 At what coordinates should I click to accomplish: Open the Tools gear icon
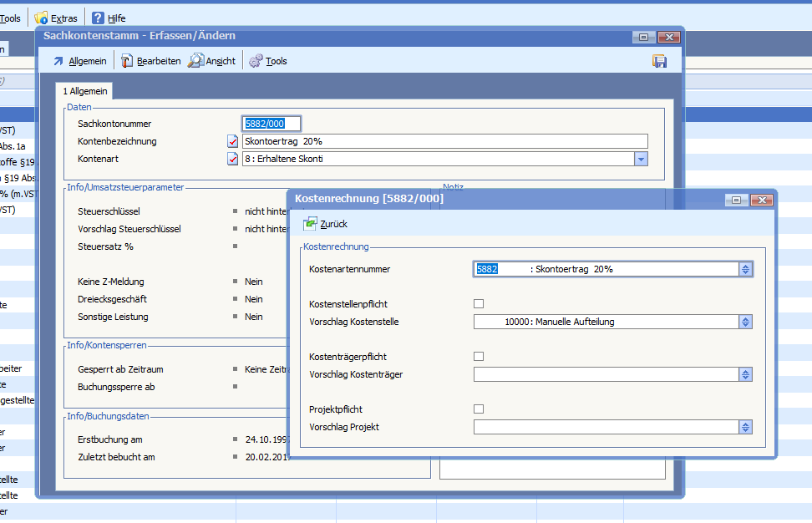point(256,61)
